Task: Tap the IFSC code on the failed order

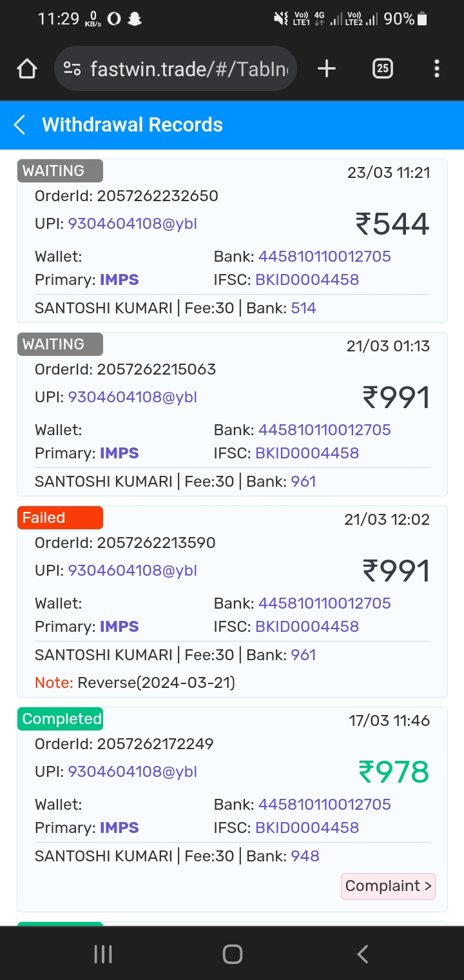Action: (307, 627)
